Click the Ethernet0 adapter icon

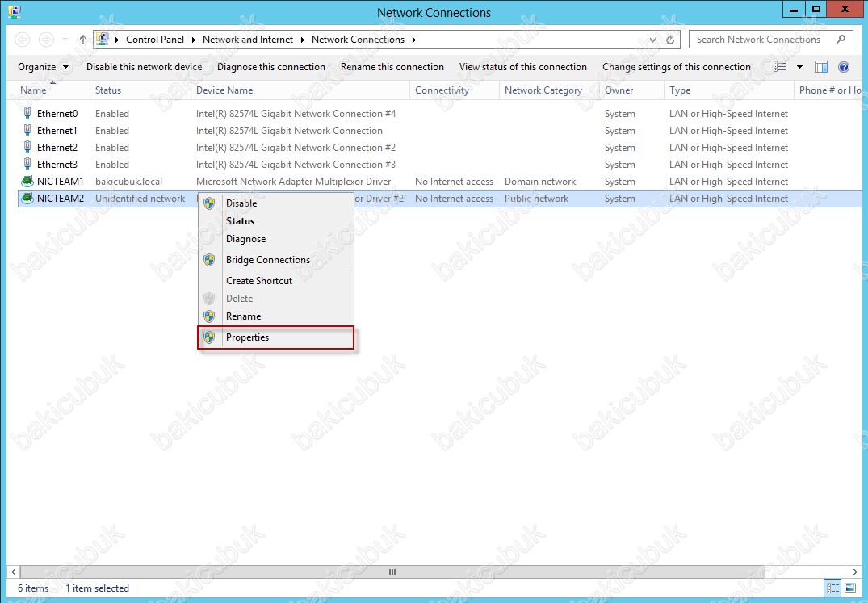[27, 114]
